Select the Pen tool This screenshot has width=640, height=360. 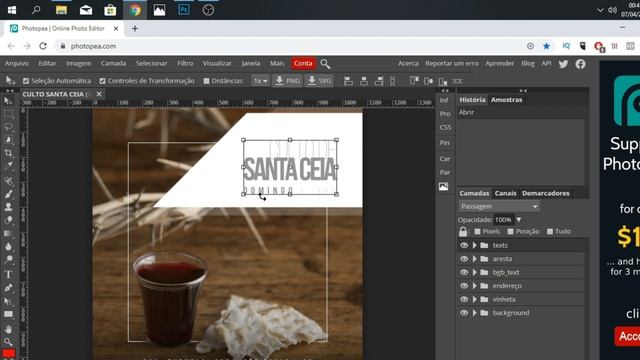pos(8,288)
